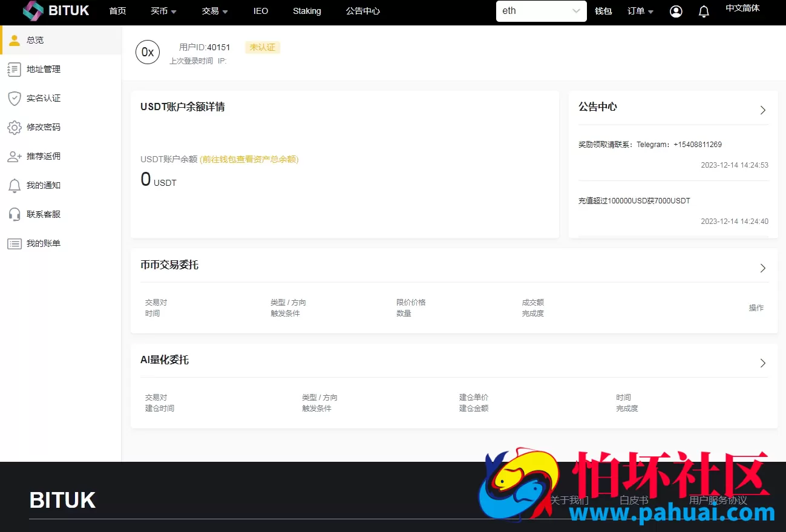Expand the 币币交易委托 section arrow
Image resolution: width=786 pixels, height=532 pixels.
(x=763, y=268)
